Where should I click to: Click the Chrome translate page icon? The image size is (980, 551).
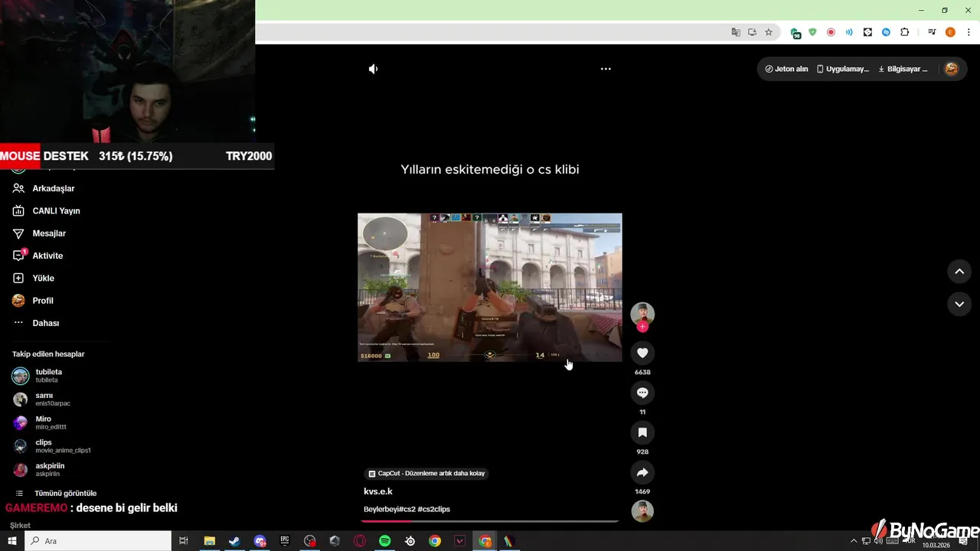736,32
